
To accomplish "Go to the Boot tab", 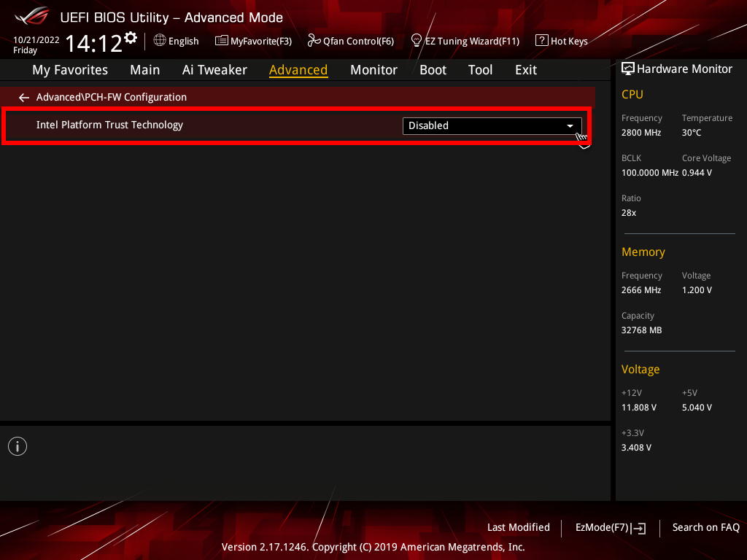I will click(x=433, y=70).
